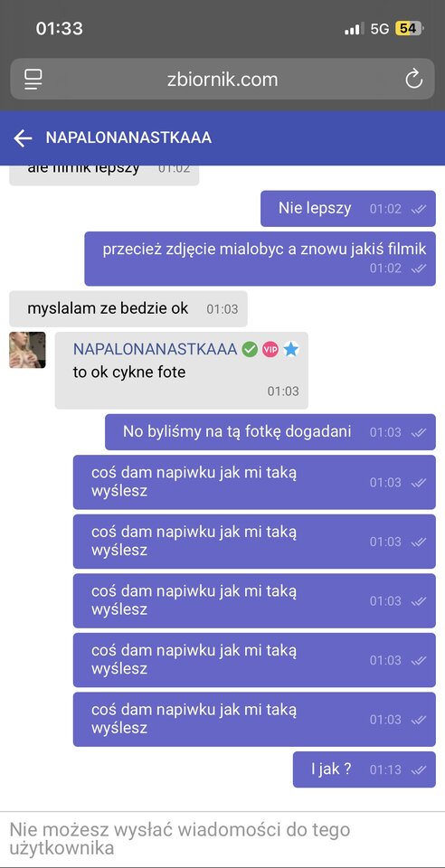Click the blue star badge

tap(290, 349)
